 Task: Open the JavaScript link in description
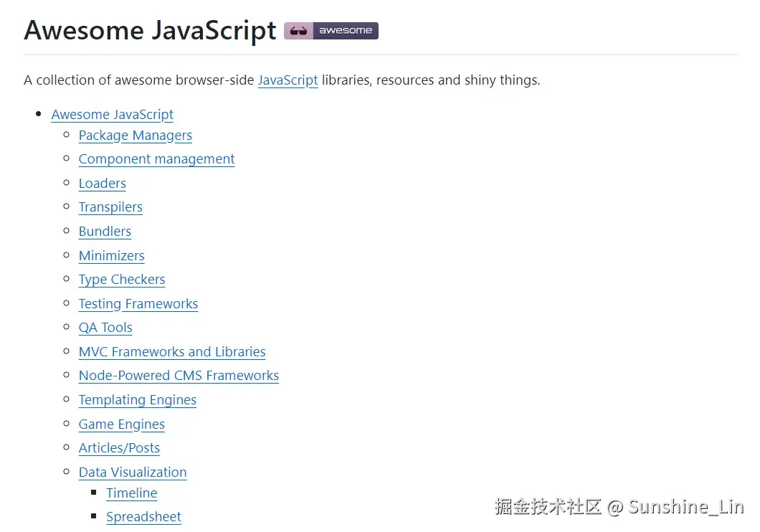(x=288, y=80)
